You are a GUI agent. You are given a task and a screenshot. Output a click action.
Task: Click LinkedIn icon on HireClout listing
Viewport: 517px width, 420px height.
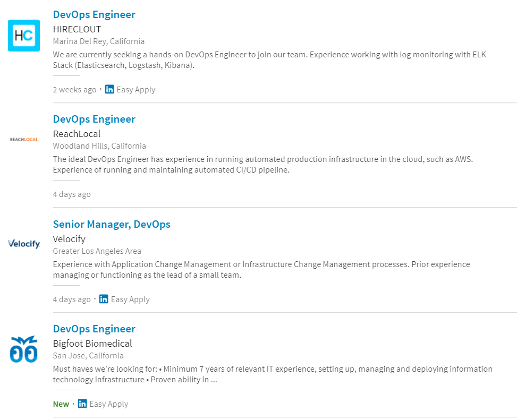109,89
